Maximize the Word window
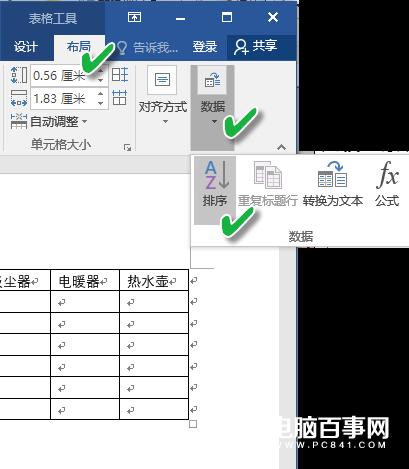Image resolution: width=409 pixels, height=469 pixels. click(x=227, y=17)
